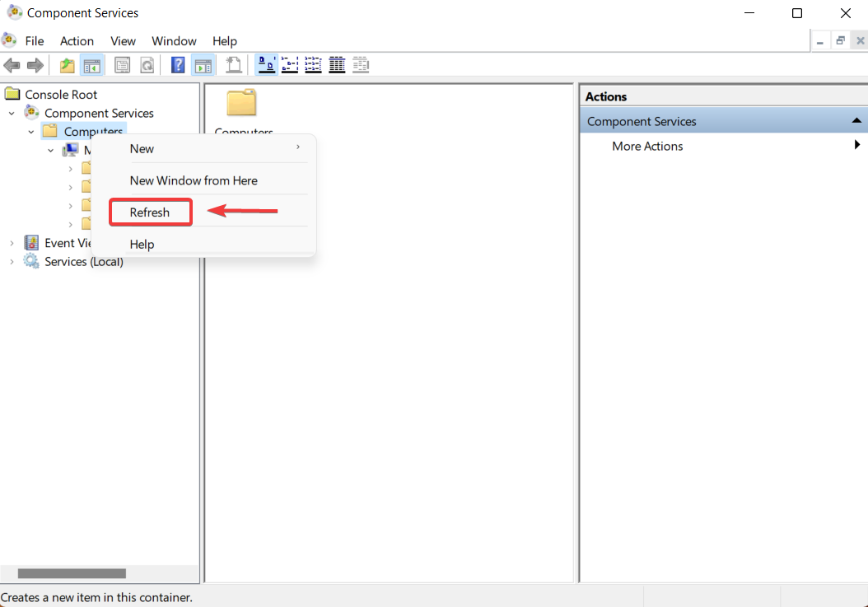Open the Properties toolbar icon
This screenshot has width=868, height=607.
123,65
